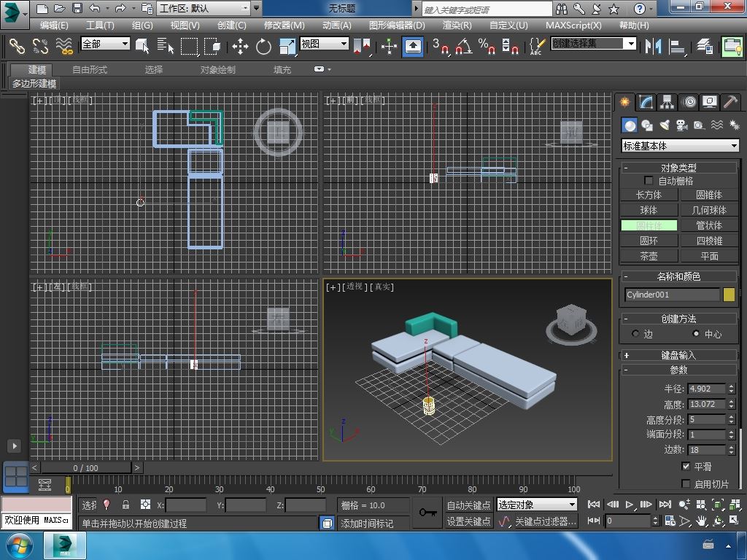Activate the Select and Rotate tool
This screenshot has width=747, height=560.
[x=263, y=46]
